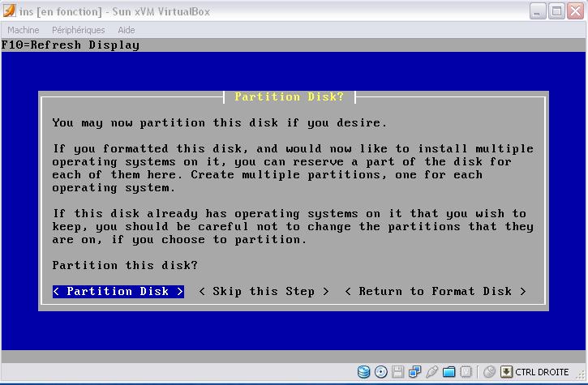Open the Machine menu
The height and width of the screenshot is (385, 588).
(x=24, y=30)
